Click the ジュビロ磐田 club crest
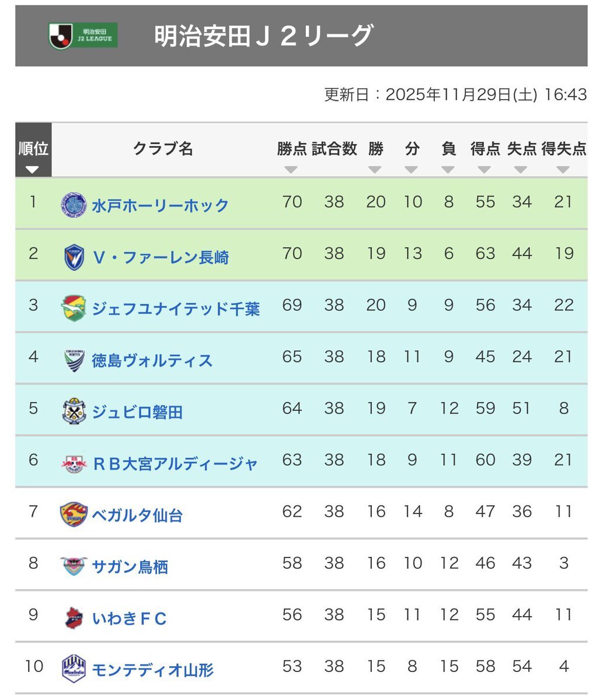The width and height of the screenshot is (603, 700). [74, 412]
